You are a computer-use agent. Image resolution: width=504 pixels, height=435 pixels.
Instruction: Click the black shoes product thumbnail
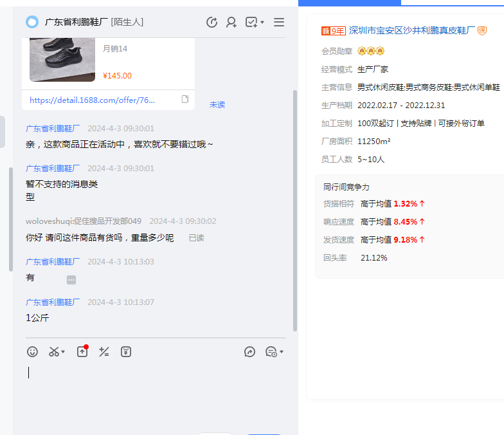pyautogui.click(x=62, y=59)
